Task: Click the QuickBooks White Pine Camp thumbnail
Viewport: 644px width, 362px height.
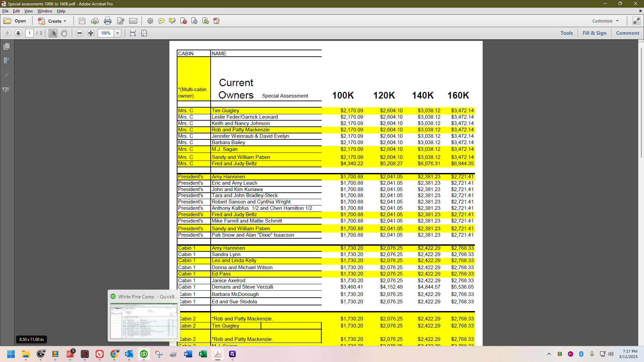Action: point(144,321)
